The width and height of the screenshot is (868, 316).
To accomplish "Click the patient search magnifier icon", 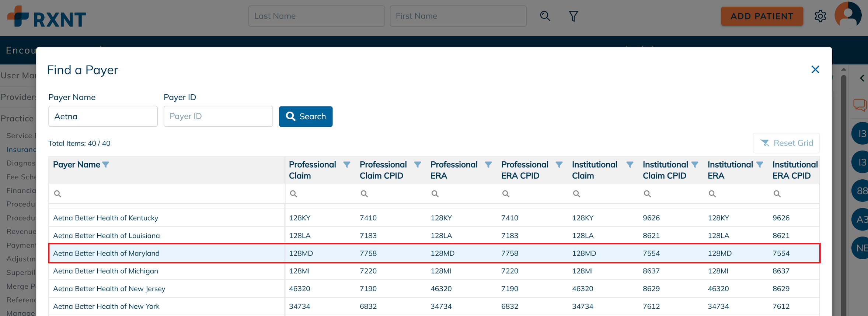I will pos(545,16).
